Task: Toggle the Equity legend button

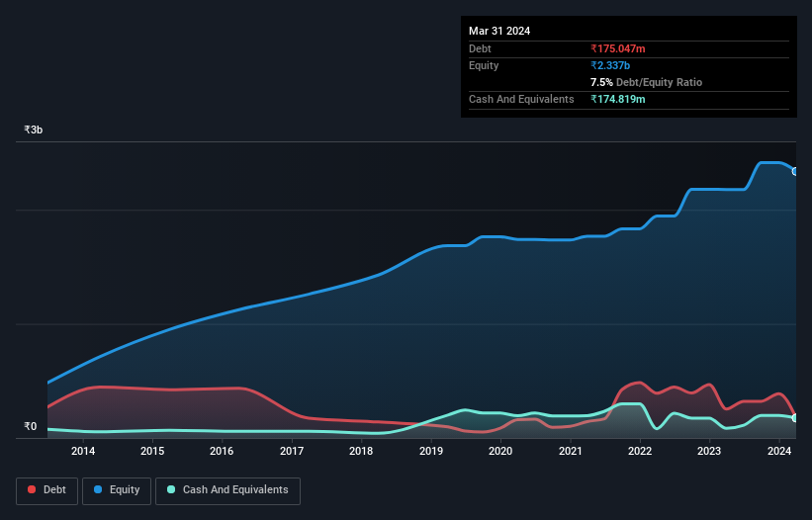Action: [x=117, y=490]
